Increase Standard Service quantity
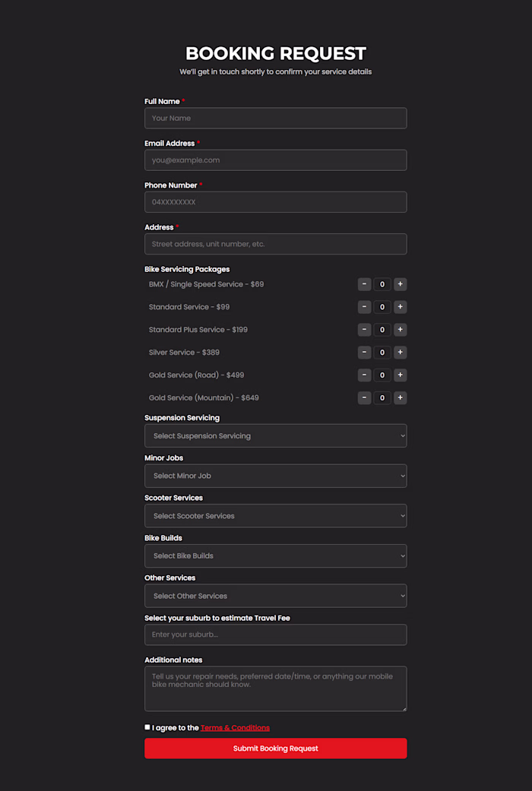Screen dimensions: 532x791 [x=401, y=306]
